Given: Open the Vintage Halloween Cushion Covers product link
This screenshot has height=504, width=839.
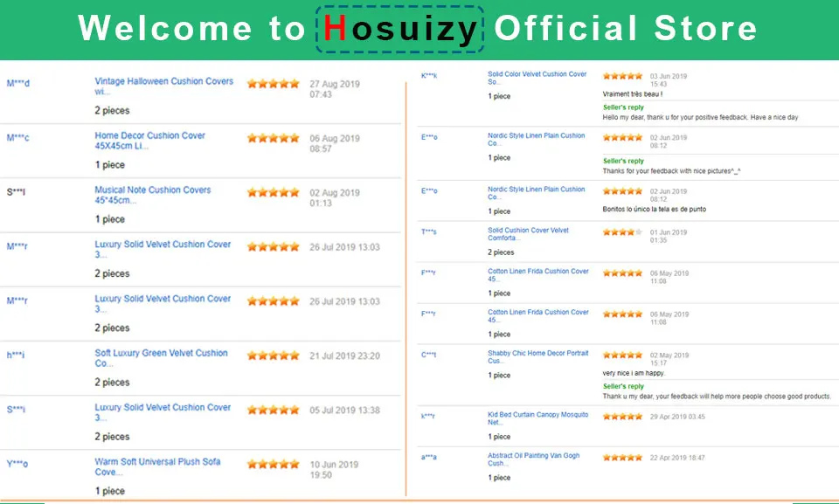Looking at the screenshot, I should (x=163, y=86).
